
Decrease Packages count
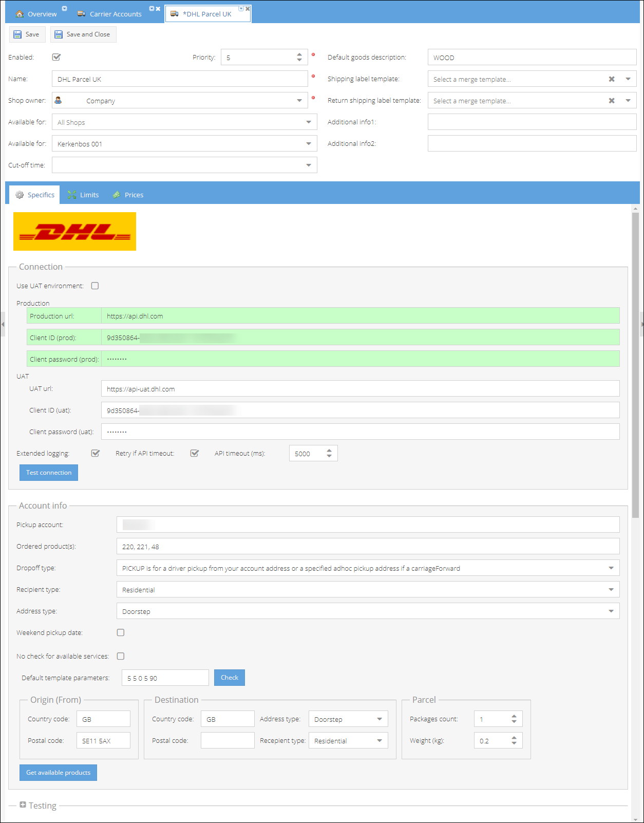click(514, 722)
